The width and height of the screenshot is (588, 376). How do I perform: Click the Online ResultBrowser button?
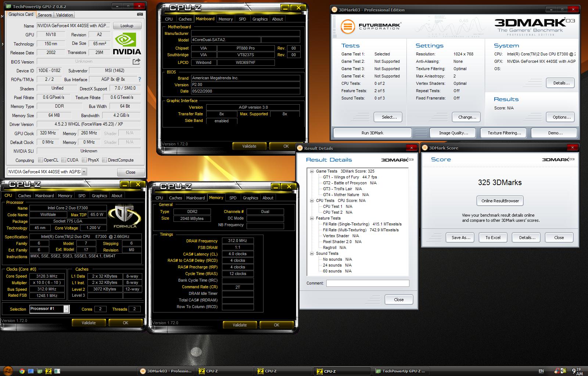[500, 201]
